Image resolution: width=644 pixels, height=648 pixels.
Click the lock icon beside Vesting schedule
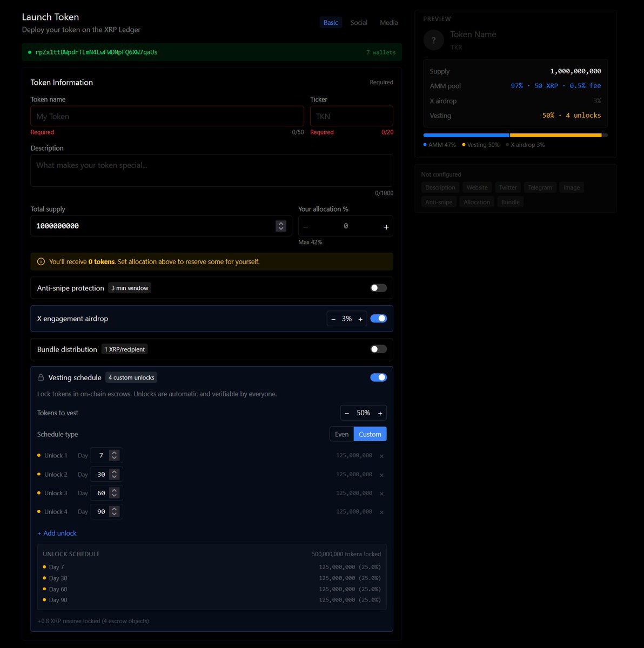pos(41,377)
